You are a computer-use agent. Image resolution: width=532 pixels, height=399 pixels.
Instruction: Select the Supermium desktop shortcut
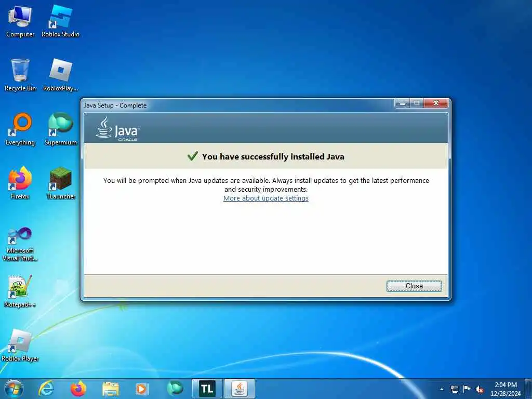pos(60,129)
